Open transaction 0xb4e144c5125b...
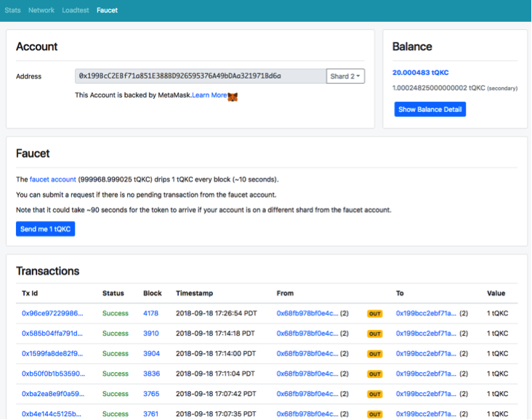Screen dimensions: 532x420 (52, 414)
